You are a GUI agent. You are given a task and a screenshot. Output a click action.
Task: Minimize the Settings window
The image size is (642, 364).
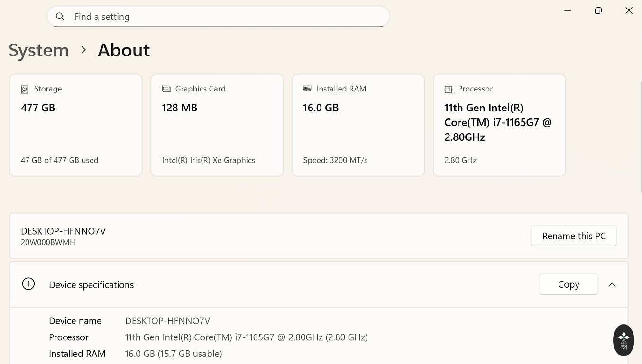568,10
